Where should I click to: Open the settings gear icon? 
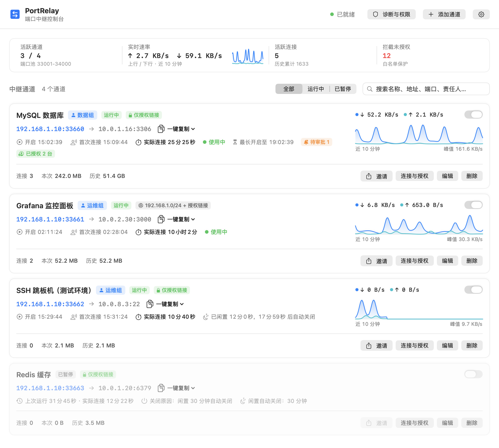click(481, 14)
